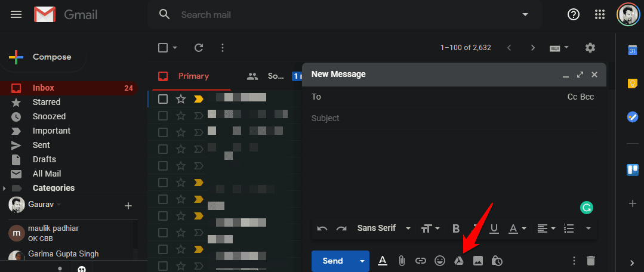
Task: Go to the Newer page arrow
Action: pos(509,48)
